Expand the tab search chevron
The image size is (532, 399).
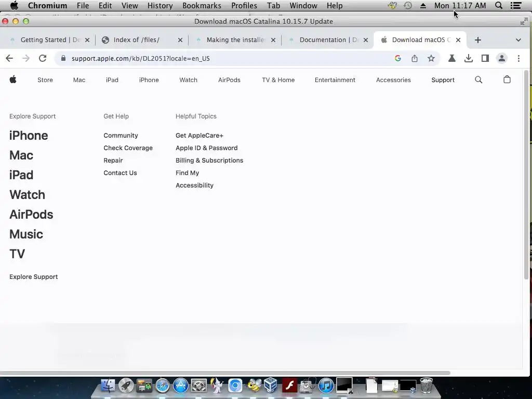point(518,40)
